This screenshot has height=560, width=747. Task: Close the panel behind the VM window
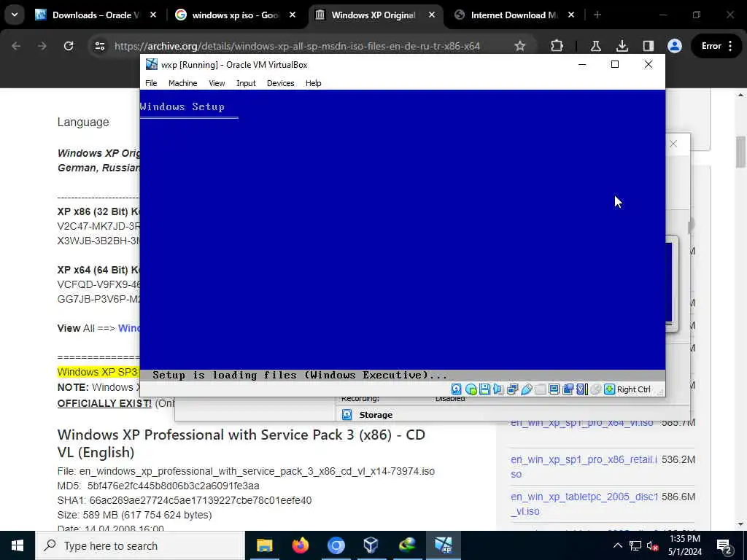673,144
